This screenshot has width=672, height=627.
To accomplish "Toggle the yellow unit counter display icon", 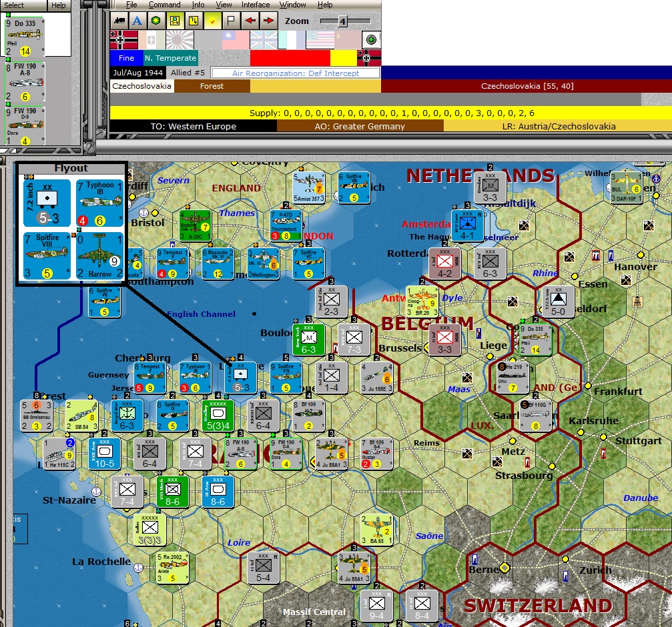I will [x=175, y=21].
